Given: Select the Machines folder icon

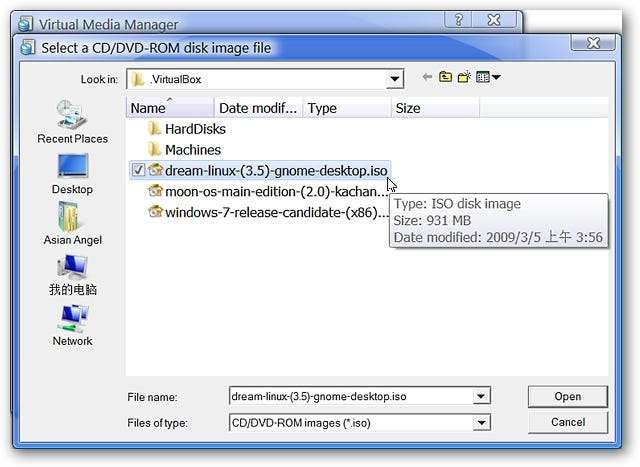Looking at the screenshot, I should point(154,150).
